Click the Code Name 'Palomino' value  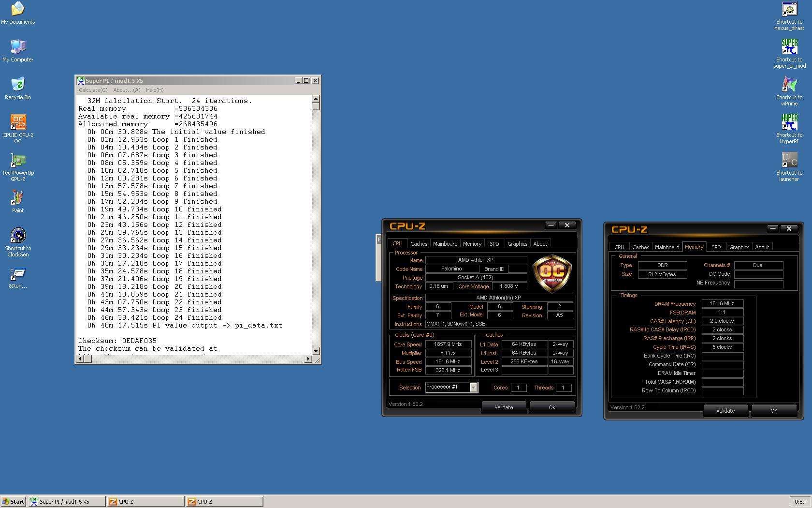(x=452, y=269)
